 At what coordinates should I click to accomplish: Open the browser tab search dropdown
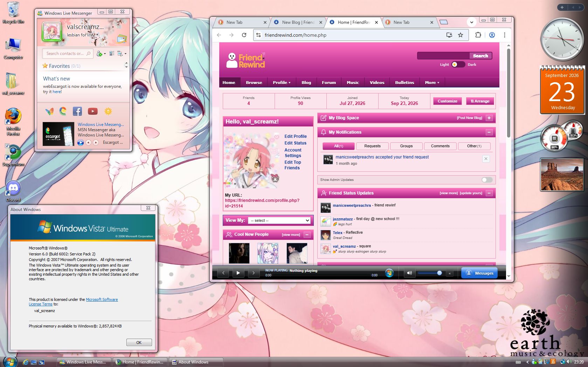(471, 22)
